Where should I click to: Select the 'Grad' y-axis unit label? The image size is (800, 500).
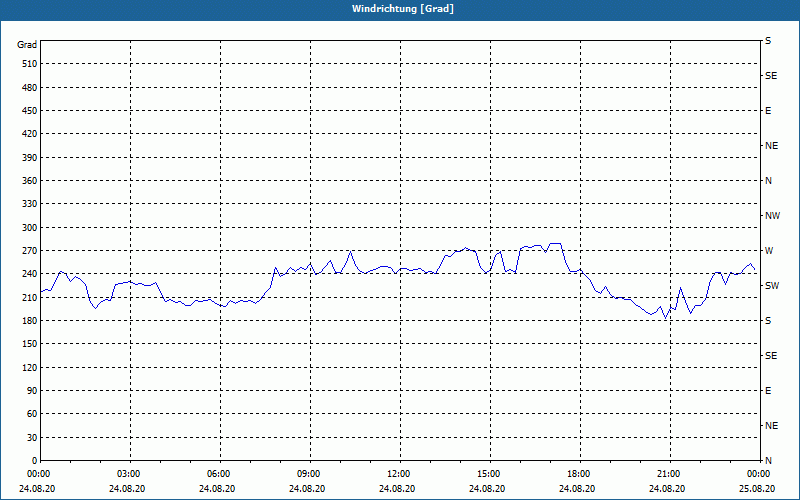click(27, 45)
